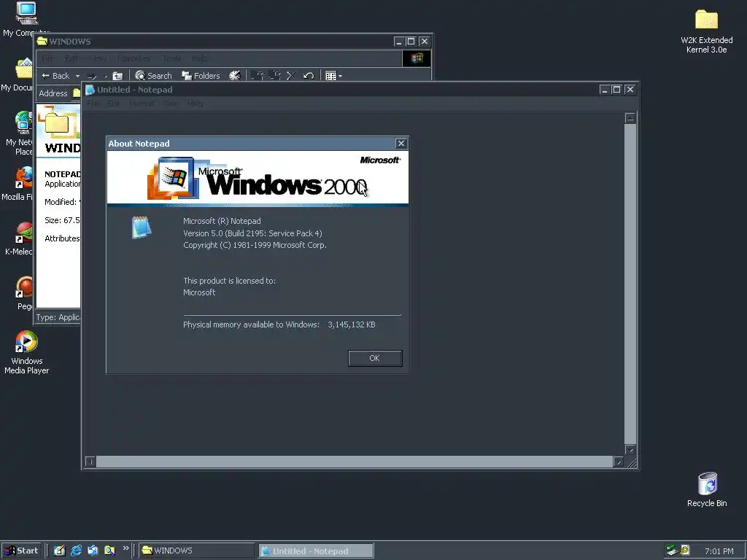Click the Forward arrow in explorer toolbar
This screenshot has width=747, height=560.
92,76
